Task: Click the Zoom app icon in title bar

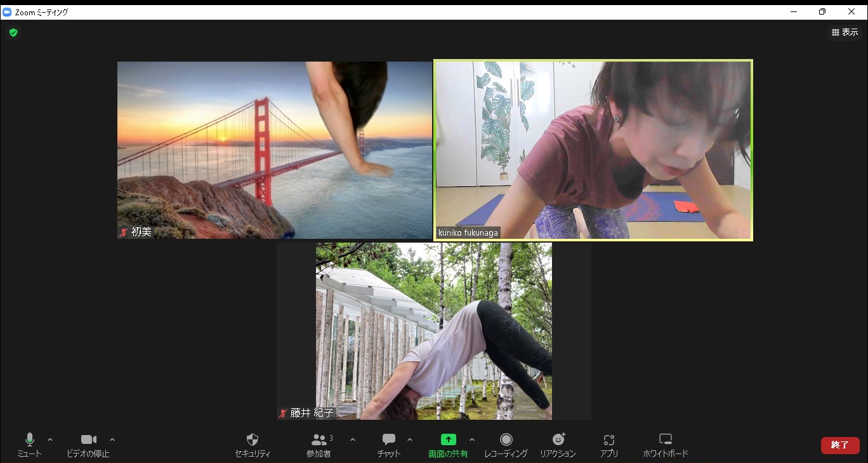Action: (7, 11)
